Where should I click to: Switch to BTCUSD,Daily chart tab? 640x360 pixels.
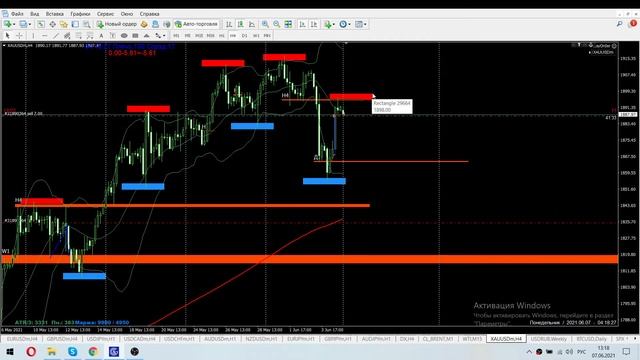click(591, 339)
